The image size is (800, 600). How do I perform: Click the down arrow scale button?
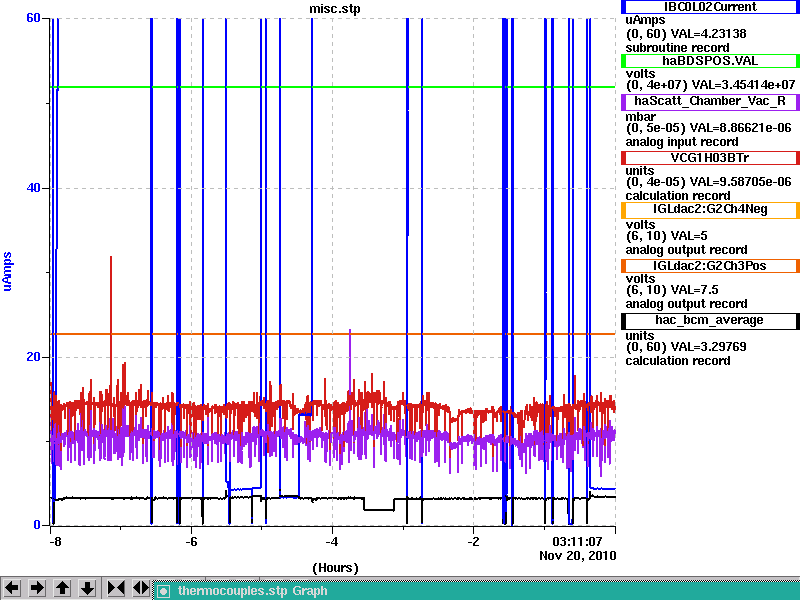tap(88, 588)
